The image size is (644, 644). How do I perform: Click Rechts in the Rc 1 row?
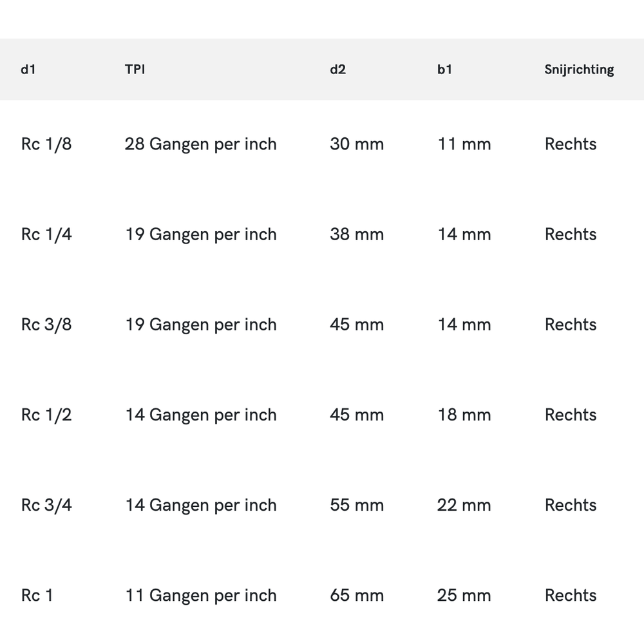tap(571, 596)
